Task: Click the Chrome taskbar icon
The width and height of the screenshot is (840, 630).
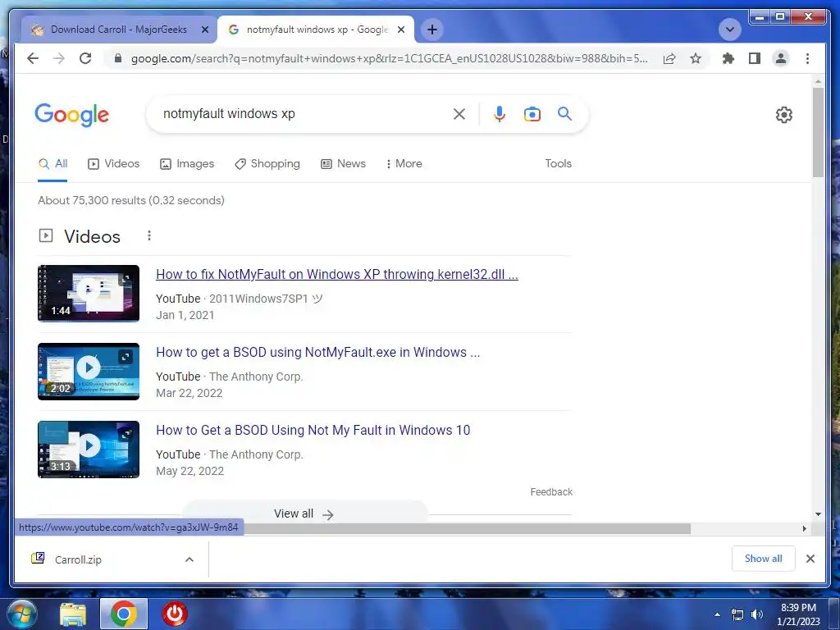Action: [x=124, y=614]
